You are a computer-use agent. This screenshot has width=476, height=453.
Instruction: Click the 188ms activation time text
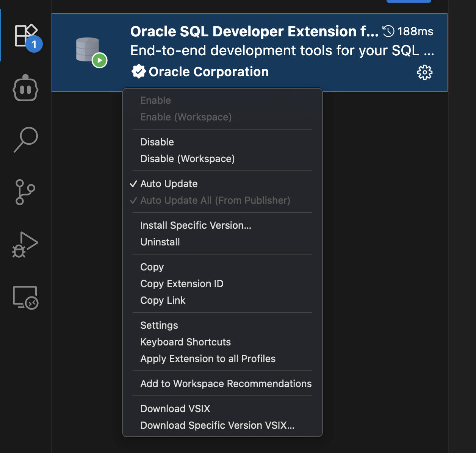415,31
